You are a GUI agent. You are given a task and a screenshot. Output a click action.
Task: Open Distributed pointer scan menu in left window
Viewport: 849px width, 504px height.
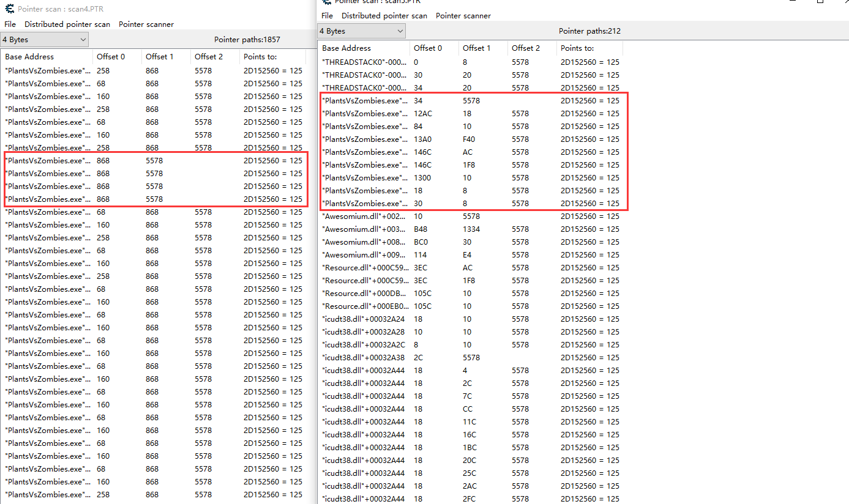(67, 24)
